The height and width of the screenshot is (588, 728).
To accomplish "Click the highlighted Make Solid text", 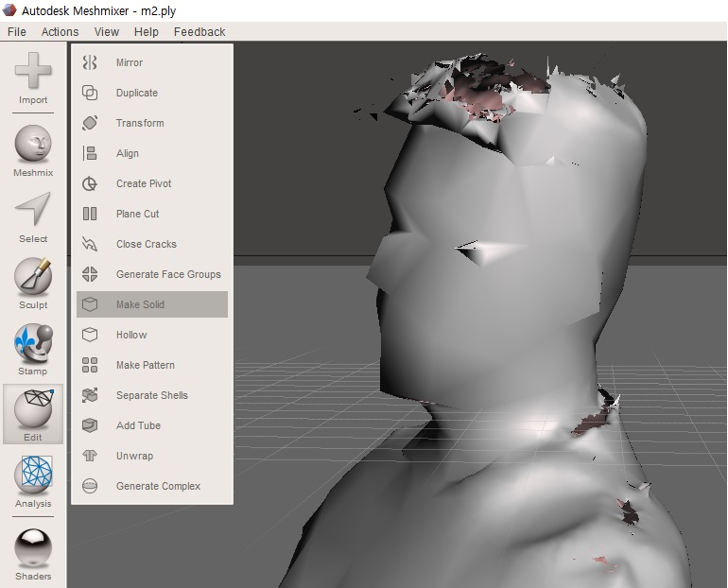I will [x=140, y=304].
